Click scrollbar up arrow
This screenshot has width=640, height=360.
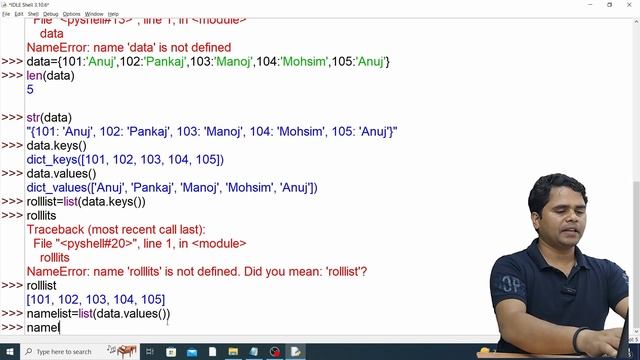tap(636, 21)
